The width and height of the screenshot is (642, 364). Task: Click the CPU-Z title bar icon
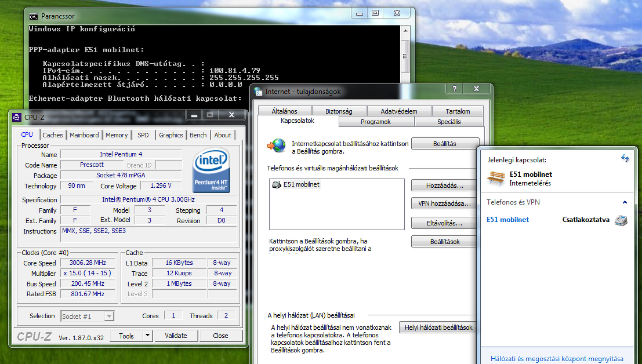tap(17, 118)
